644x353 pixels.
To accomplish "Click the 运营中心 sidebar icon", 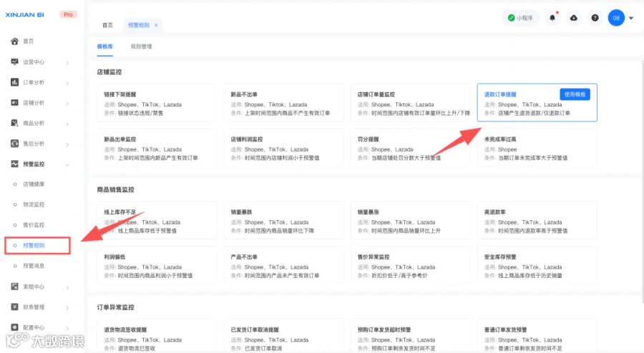I will (14, 61).
